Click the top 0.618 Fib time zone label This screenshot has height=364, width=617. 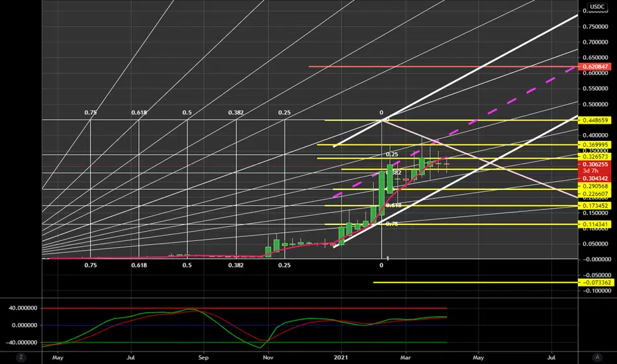pyautogui.click(x=139, y=113)
